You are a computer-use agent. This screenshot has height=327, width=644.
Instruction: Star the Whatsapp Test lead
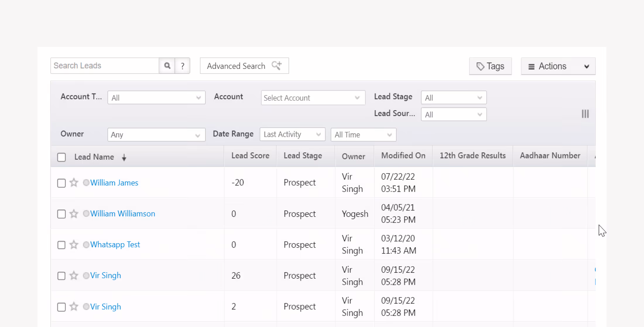point(74,244)
